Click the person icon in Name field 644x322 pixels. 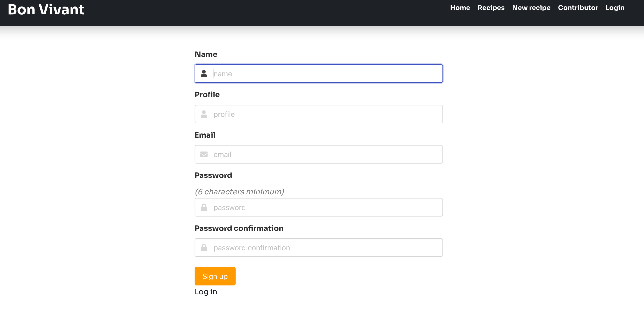pyautogui.click(x=204, y=74)
